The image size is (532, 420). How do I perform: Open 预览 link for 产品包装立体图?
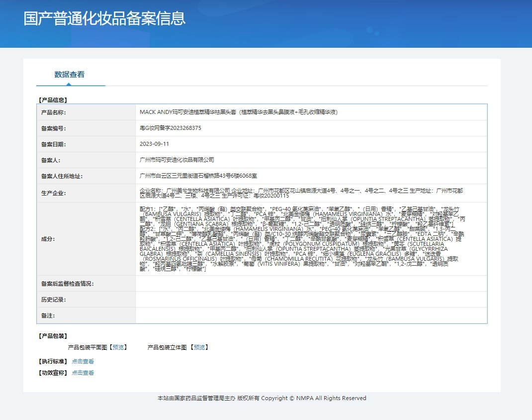point(200,347)
